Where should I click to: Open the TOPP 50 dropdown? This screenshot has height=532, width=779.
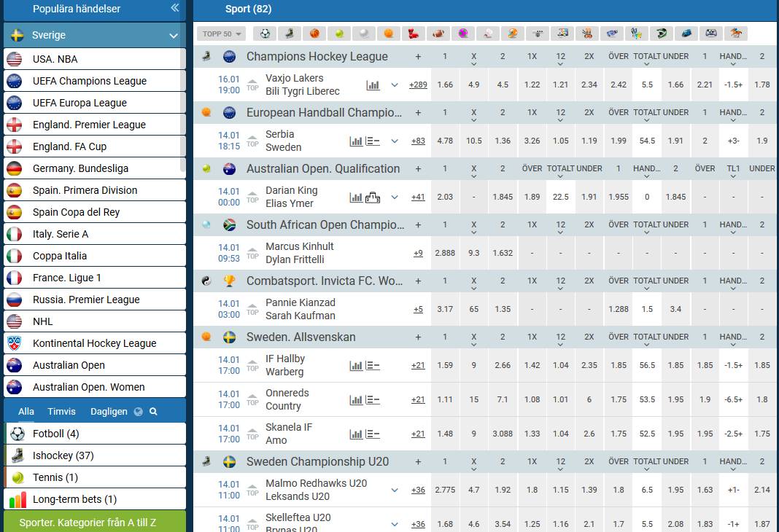[x=221, y=34]
